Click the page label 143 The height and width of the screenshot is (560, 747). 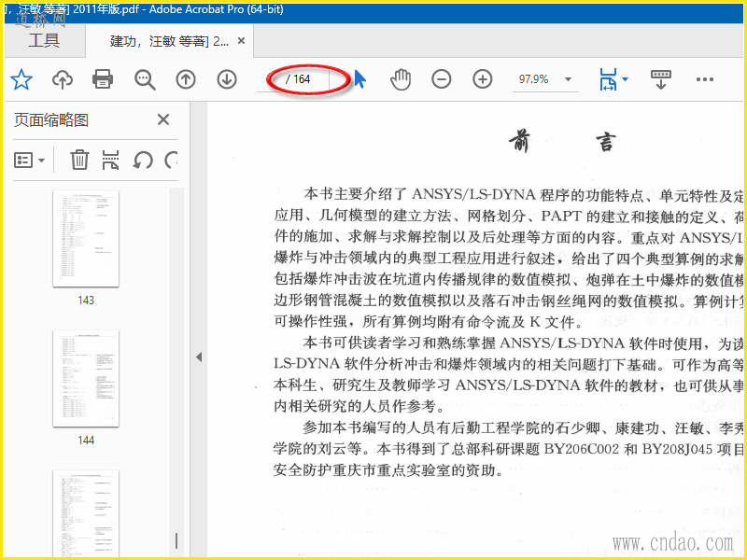pos(86,301)
